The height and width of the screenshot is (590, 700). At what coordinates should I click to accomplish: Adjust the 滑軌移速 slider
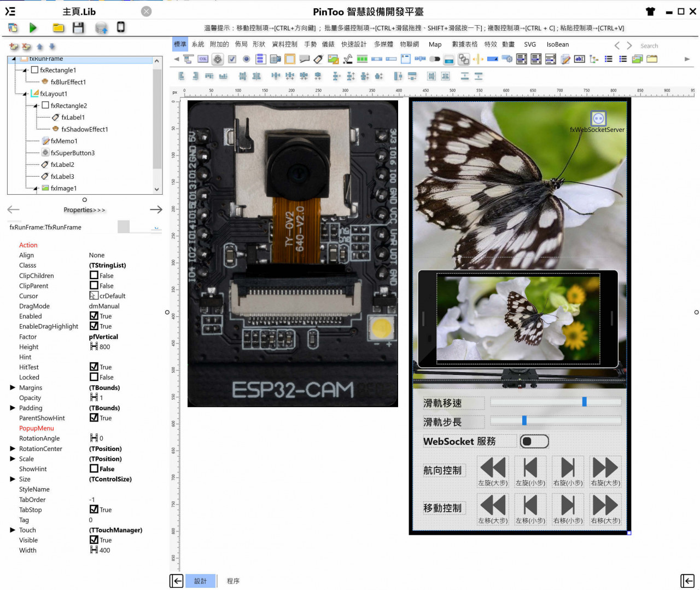556,402
